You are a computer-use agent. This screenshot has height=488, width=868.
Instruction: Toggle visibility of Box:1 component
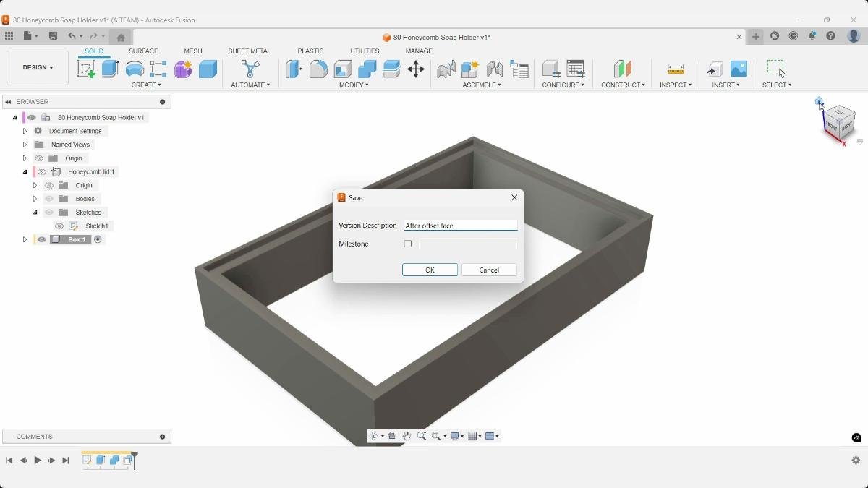point(42,239)
